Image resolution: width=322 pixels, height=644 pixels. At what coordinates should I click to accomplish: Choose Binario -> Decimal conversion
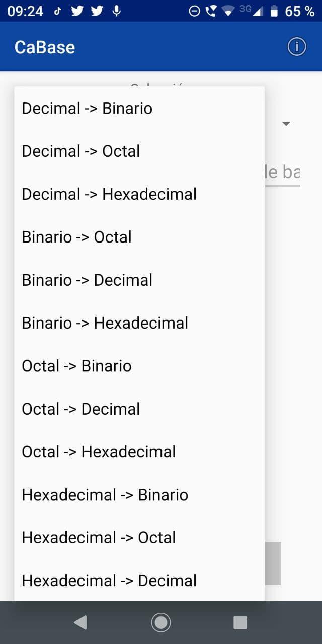point(87,280)
